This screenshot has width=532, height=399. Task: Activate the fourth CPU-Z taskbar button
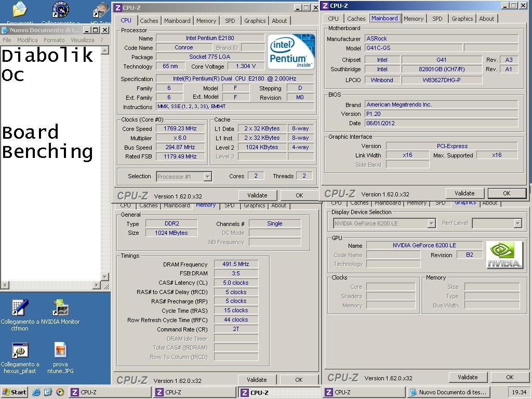[x=364, y=392]
